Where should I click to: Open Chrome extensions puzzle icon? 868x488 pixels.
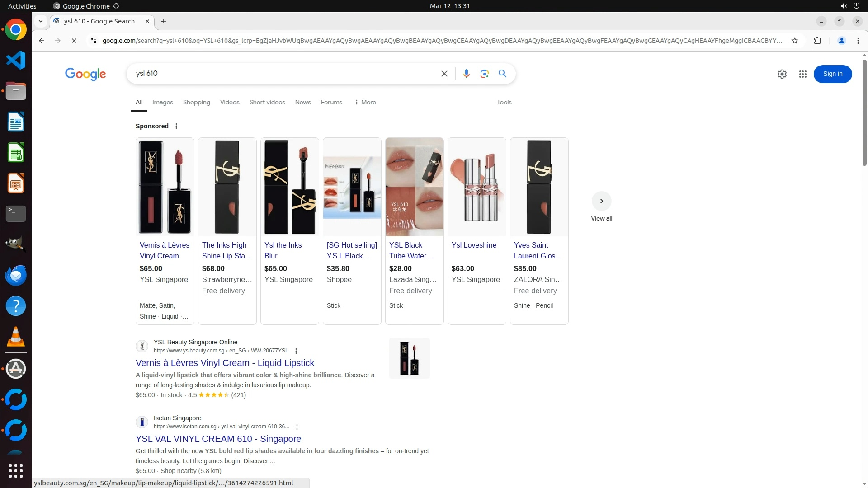pyautogui.click(x=817, y=41)
